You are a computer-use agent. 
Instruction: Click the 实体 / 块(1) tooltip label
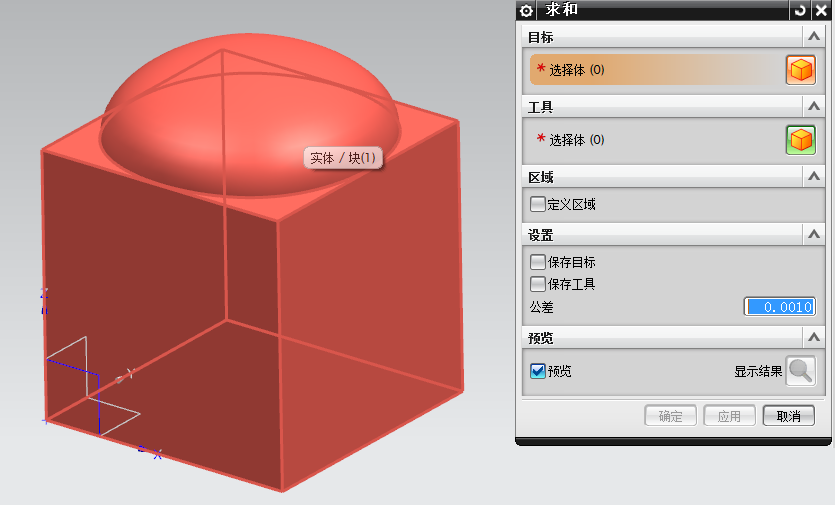pyautogui.click(x=343, y=158)
